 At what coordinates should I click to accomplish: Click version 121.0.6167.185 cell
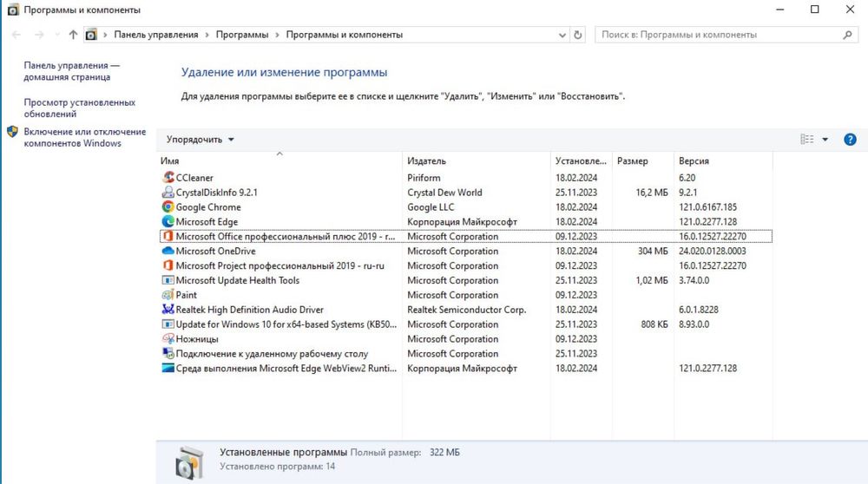point(708,207)
